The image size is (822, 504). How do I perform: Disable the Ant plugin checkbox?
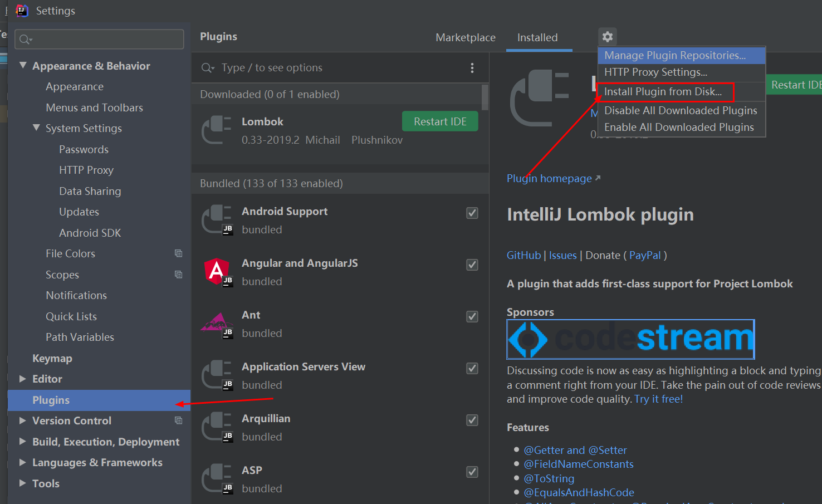coord(472,316)
